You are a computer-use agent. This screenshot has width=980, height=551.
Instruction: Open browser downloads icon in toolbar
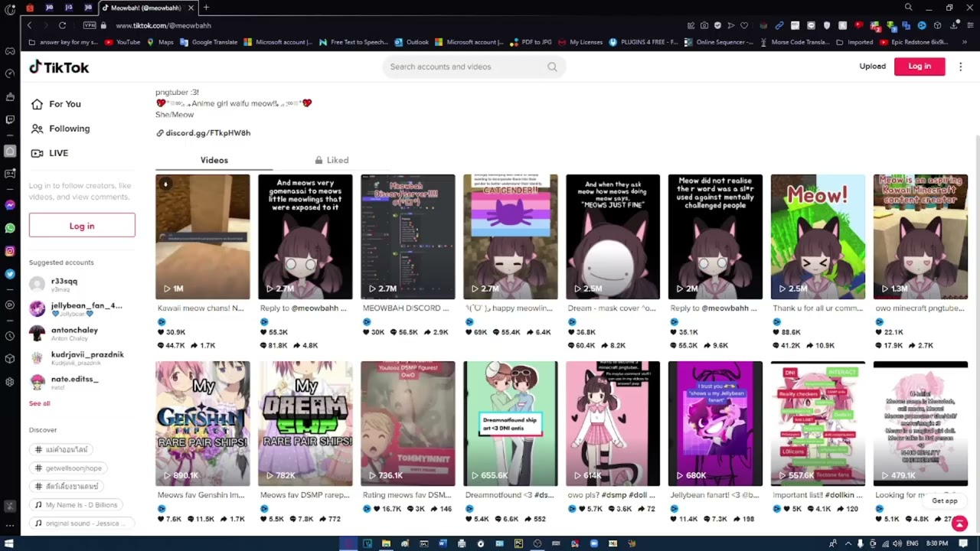tap(954, 25)
